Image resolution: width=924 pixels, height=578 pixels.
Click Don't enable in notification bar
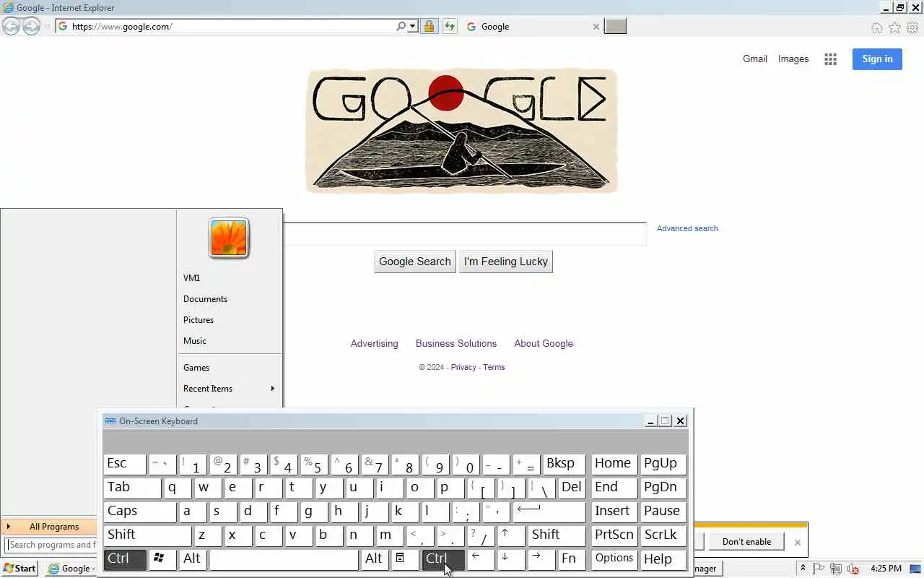click(746, 542)
